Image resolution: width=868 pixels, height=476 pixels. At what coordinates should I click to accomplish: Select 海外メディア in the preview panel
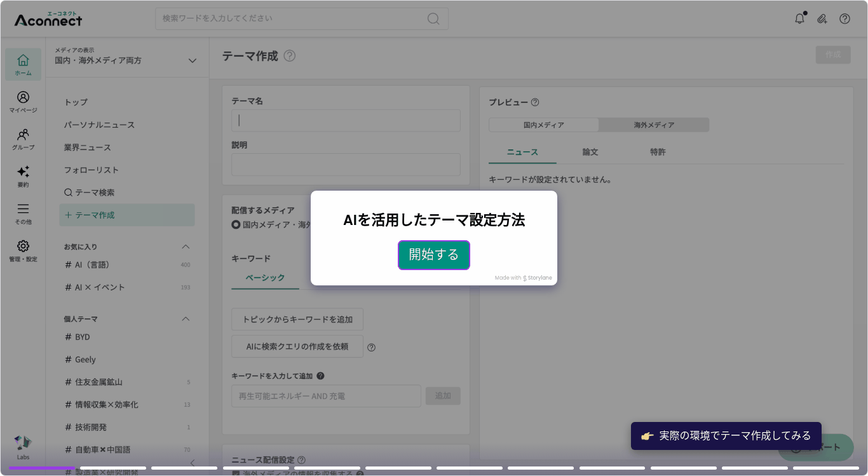click(x=654, y=125)
